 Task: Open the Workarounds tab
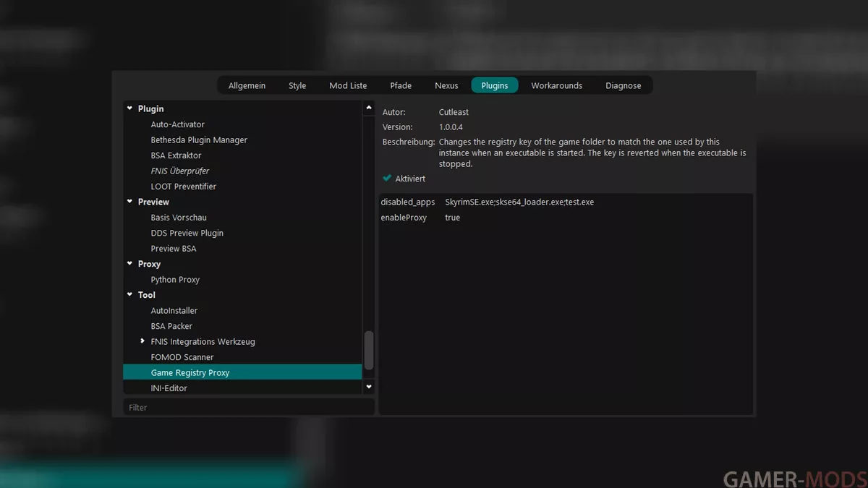coord(556,85)
